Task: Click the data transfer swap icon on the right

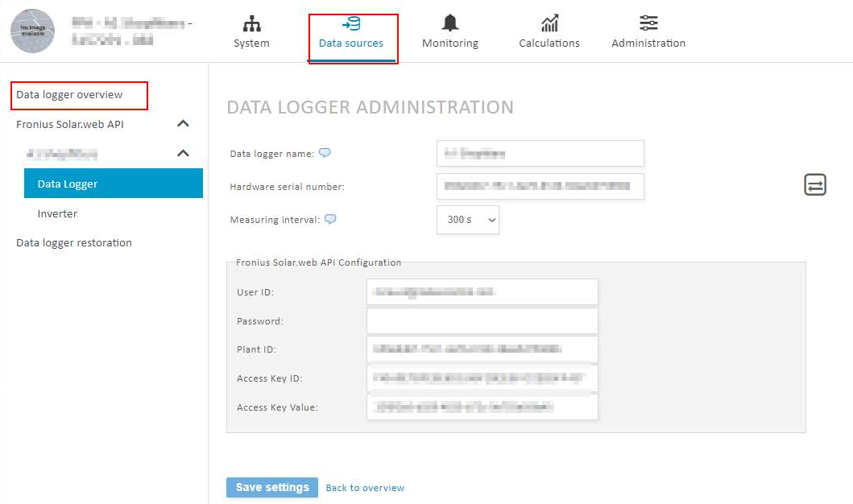Action: pos(814,184)
